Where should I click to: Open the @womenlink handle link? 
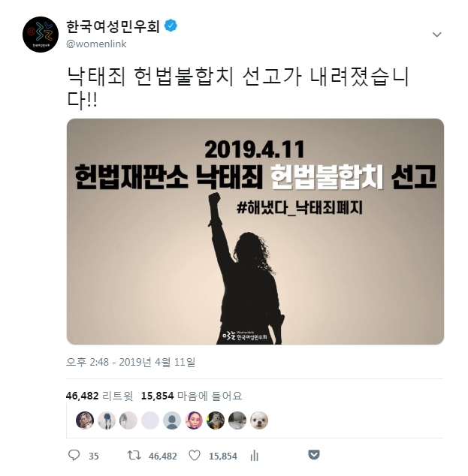pos(96,44)
